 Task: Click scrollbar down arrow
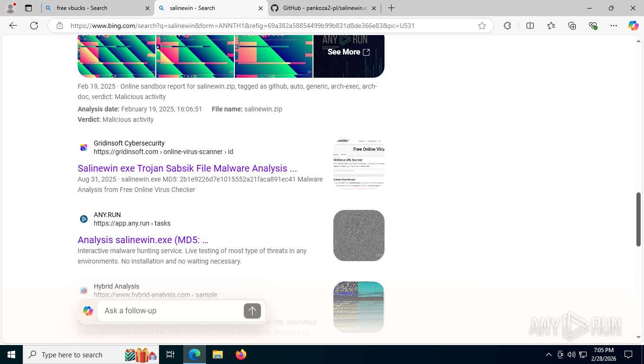tap(638, 337)
